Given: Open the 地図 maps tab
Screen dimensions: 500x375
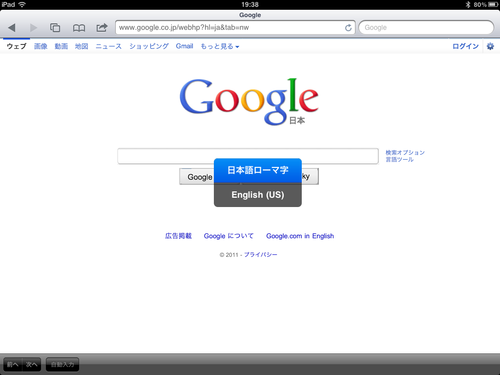Looking at the screenshot, I should (x=82, y=46).
